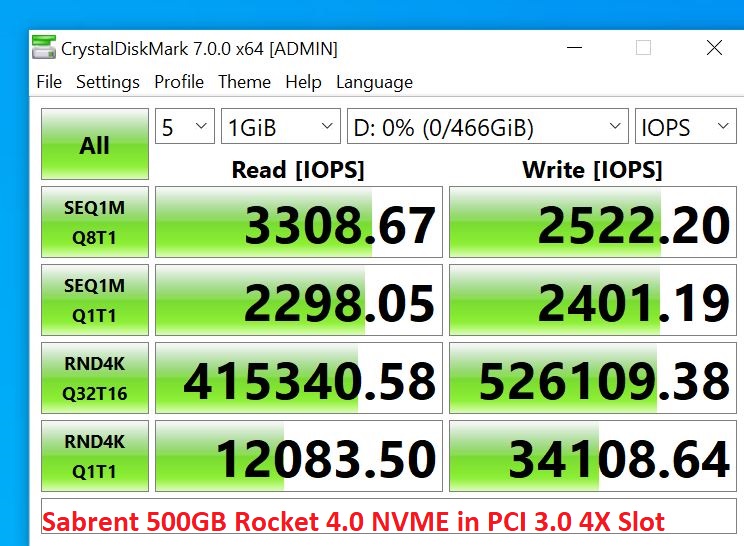This screenshot has width=744, height=546.
Task: Start the SEQ1M Q8T1 test
Action: pyautogui.click(x=95, y=222)
